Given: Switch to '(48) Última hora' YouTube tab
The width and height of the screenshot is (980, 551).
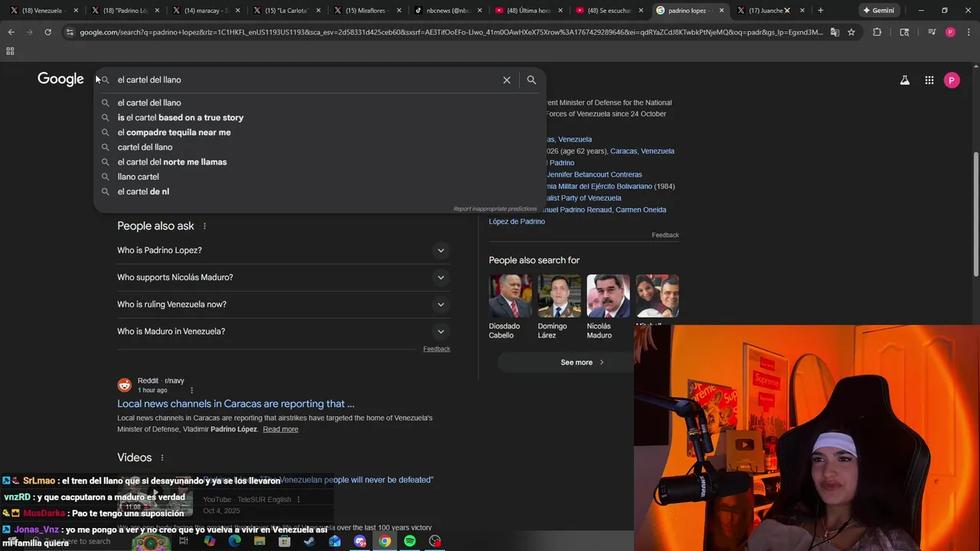Looking at the screenshot, I should coord(528,11).
